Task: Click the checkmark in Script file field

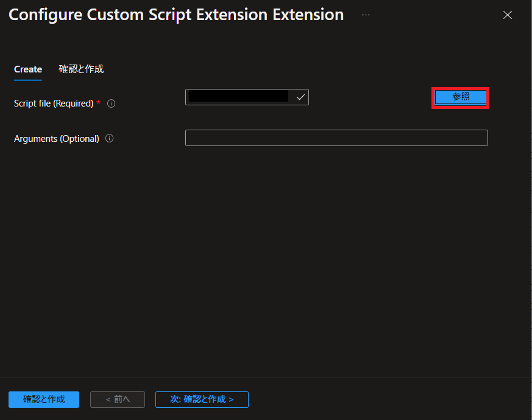Action: coord(300,97)
